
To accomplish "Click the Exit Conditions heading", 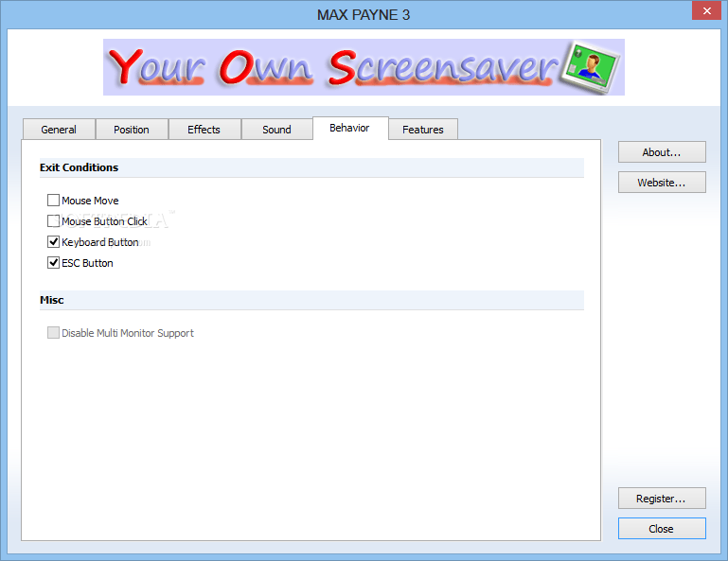I will pos(79,167).
